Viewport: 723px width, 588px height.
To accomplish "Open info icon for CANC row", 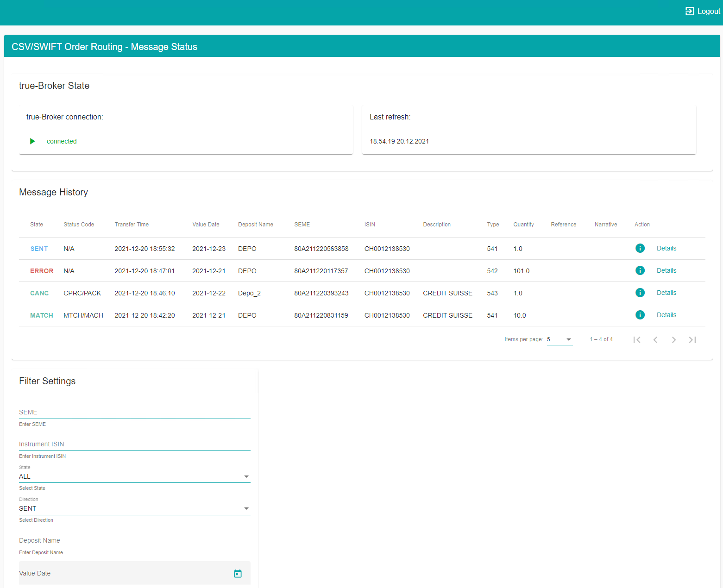I will [640, 293].
